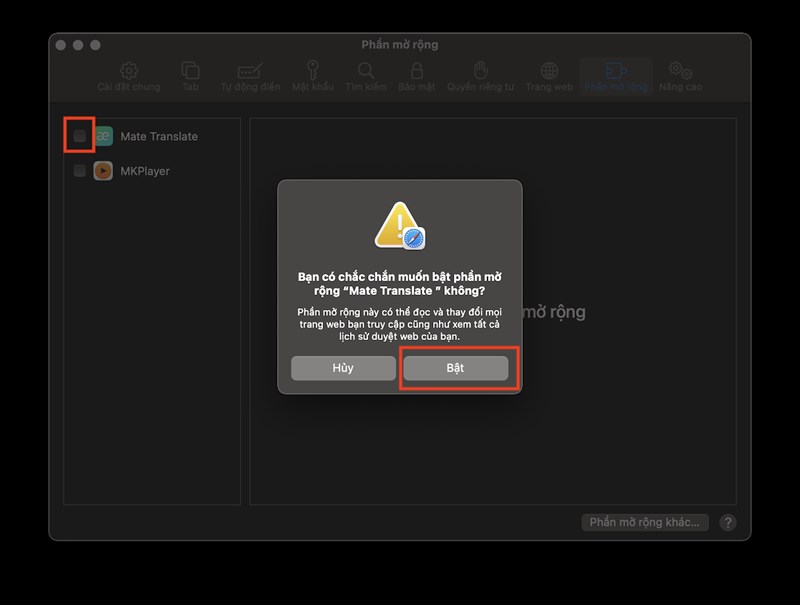Go to the Mật khẩu pane

(x=313, y=77)
